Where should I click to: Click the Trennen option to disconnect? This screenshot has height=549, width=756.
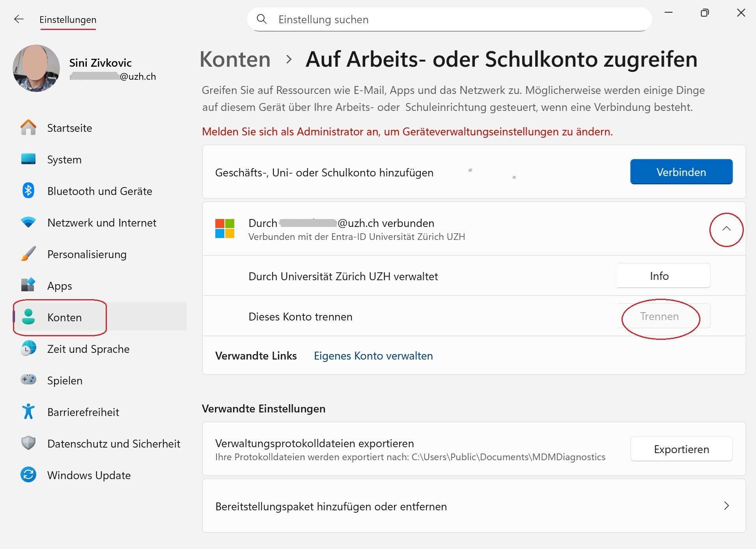(x=659, y=316)
